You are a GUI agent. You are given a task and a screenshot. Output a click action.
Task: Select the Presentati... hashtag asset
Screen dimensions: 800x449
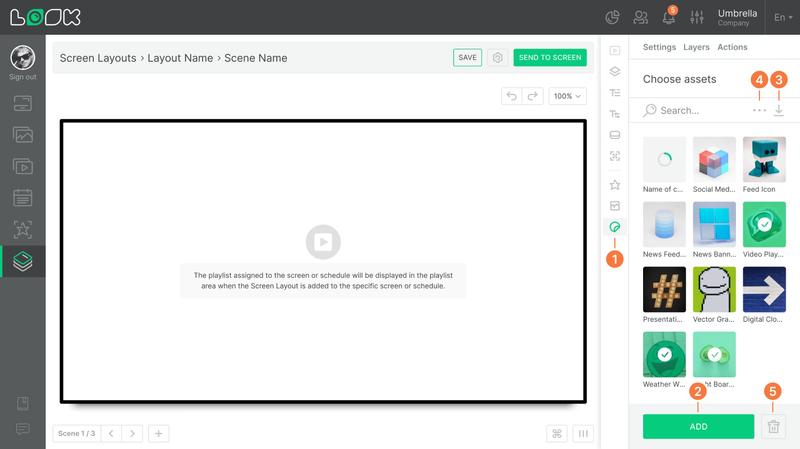coord(664,289)
